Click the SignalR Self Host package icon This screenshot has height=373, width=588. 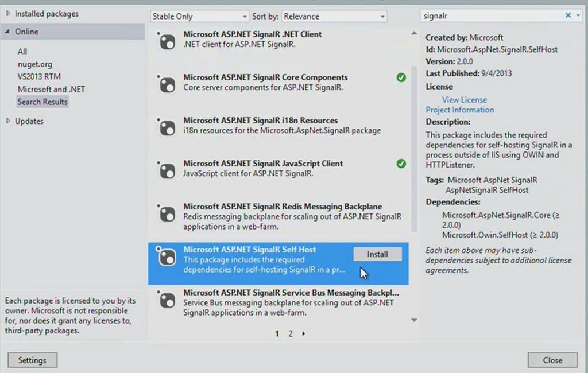click(166, 257)
